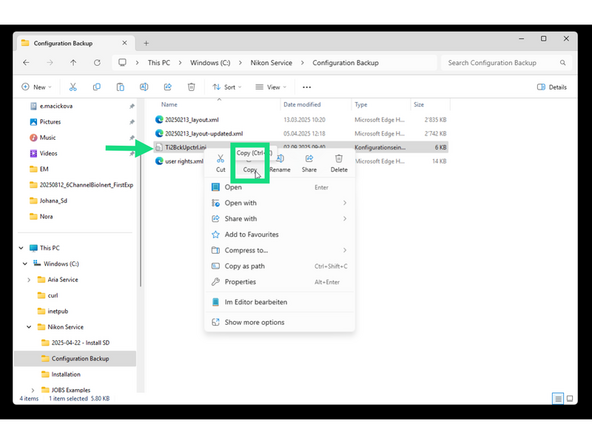The height and width of the screenshot is (444, 592).
Task: Select the 2025-04-22 - Install SD folder
Action: (76, 343)
